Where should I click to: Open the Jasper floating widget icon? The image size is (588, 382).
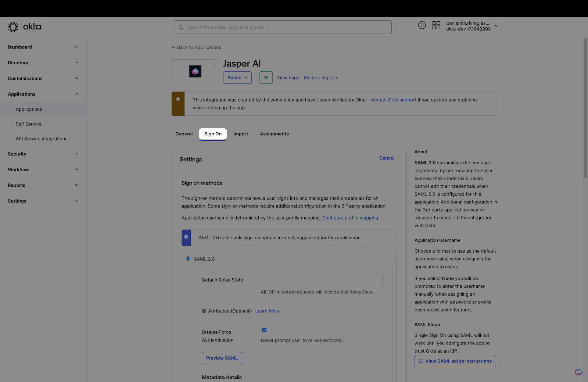coord(578,372)
